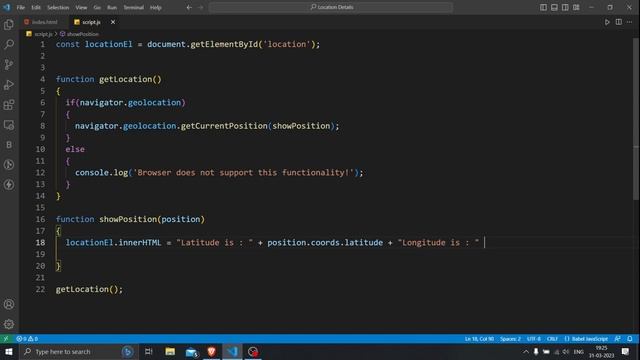Viewport: 640px width, 360px height.
Task: Go back using navigation arrow
Action: pyautogui.click(x=189, y=7)
